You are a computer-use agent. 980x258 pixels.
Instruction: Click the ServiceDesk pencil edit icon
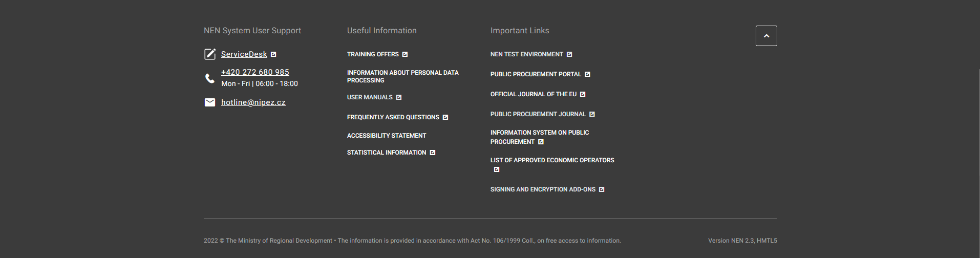[210, 54]
